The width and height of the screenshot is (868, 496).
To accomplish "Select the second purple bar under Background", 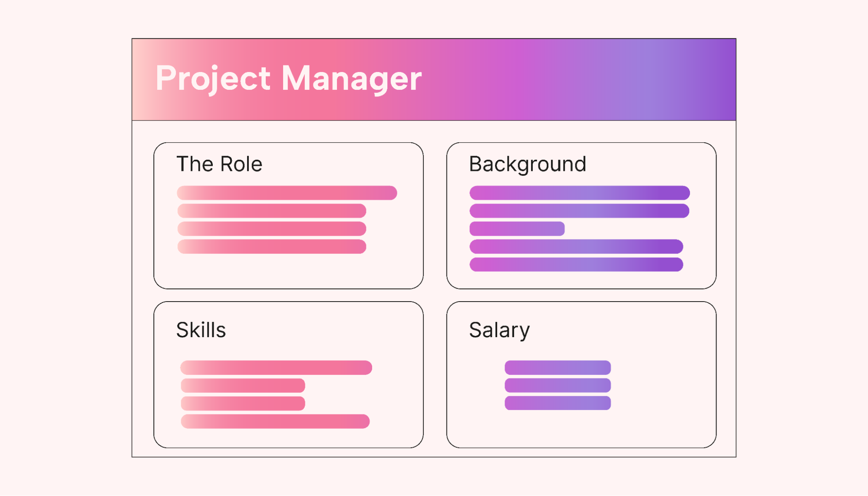I will (x=579, y=211).
